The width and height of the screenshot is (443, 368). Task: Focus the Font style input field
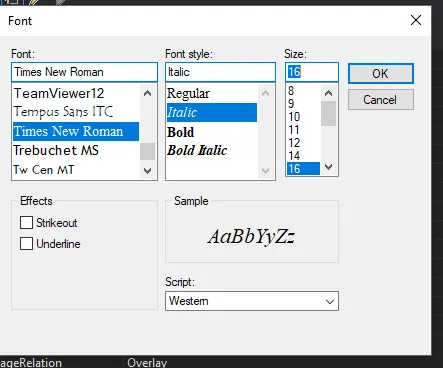[x=220, y=72]
